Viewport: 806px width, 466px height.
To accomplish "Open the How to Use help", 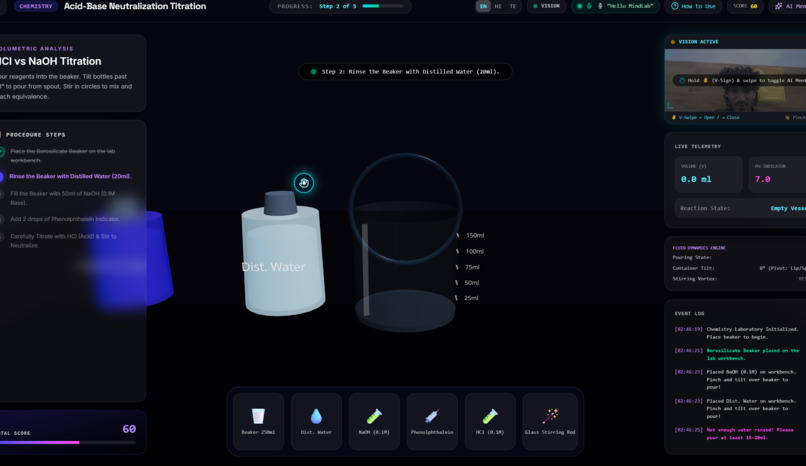I will pyautogui.click(x=693, y=6).
